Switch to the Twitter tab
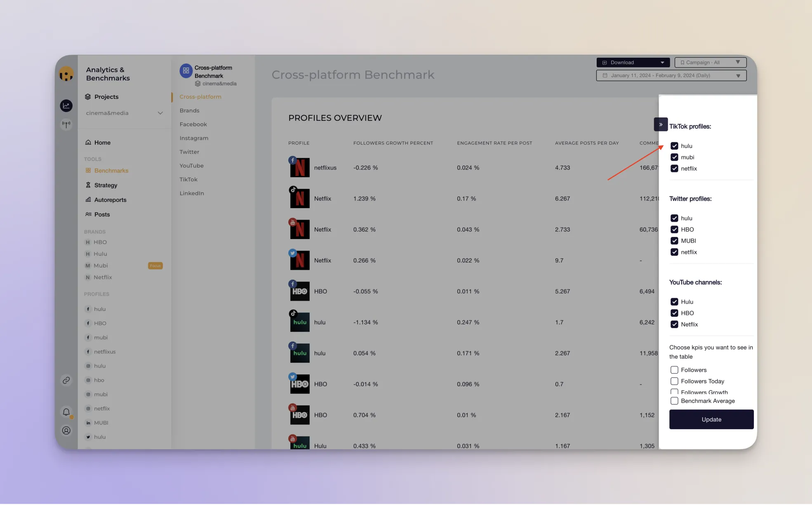The image size is (812, 505). [x=189, y=152]
